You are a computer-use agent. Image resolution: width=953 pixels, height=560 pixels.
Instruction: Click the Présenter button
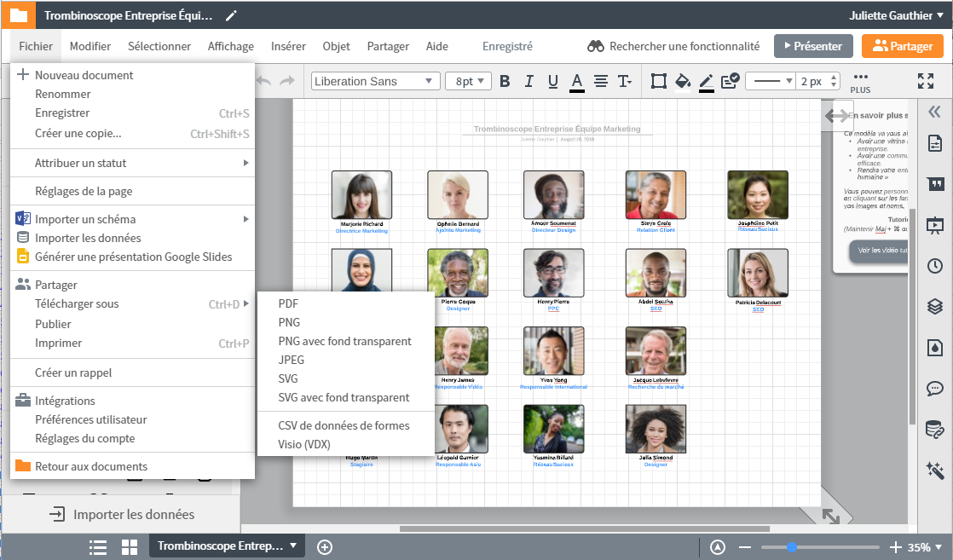[x=813, y=46]
